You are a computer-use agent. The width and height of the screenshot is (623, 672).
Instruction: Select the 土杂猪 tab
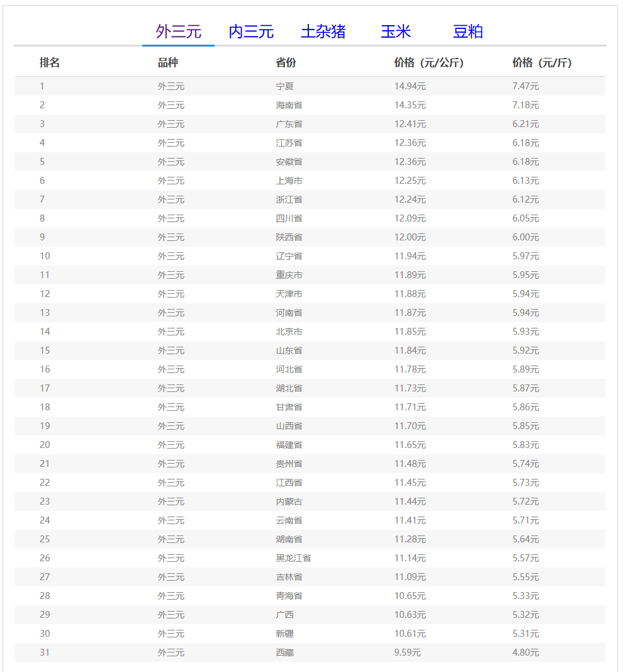coord(323,31)
